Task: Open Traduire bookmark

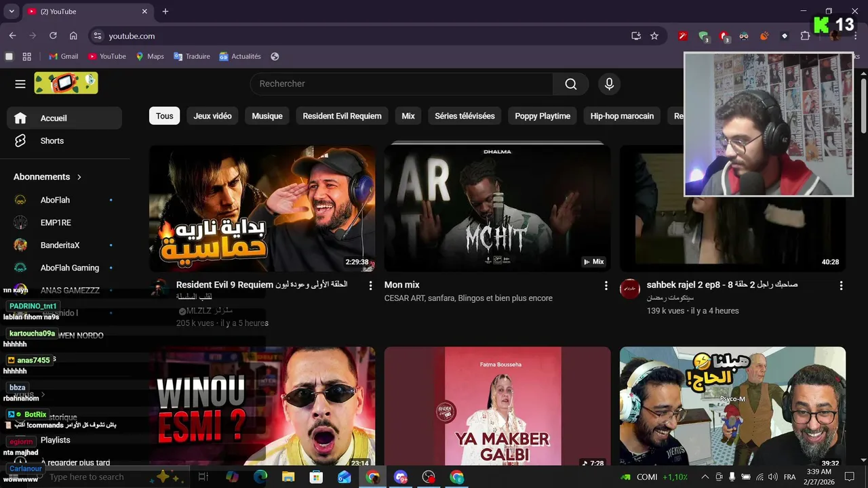Action: [x=192, y=56]
